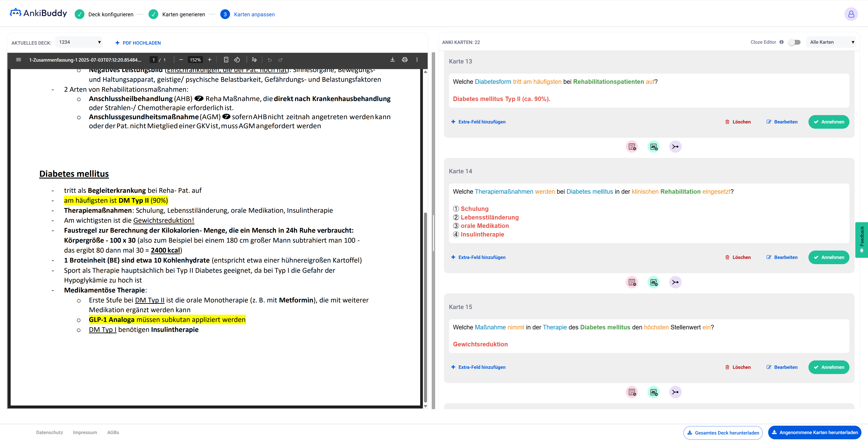Print the PDF document
Screen dimensions: 868x442
point(405,60)
